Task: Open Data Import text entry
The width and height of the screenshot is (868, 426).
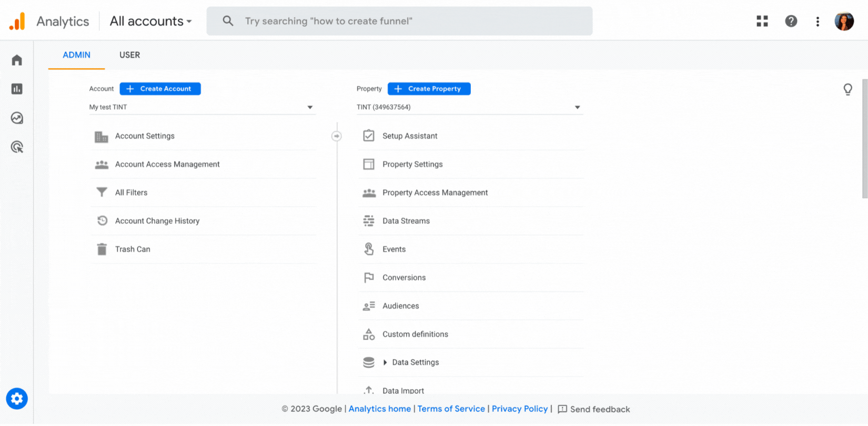Action: (x=403, y=390)
